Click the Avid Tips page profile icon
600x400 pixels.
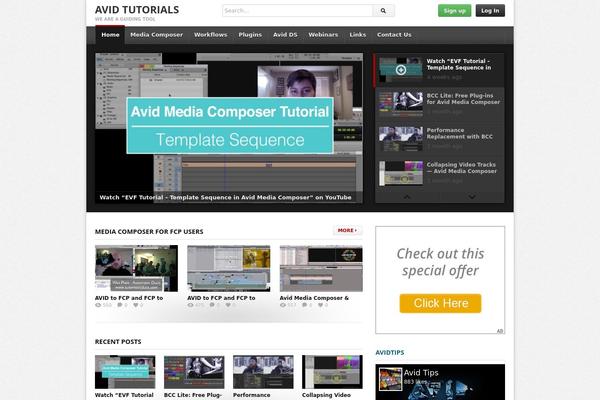[x=390, y=379]
